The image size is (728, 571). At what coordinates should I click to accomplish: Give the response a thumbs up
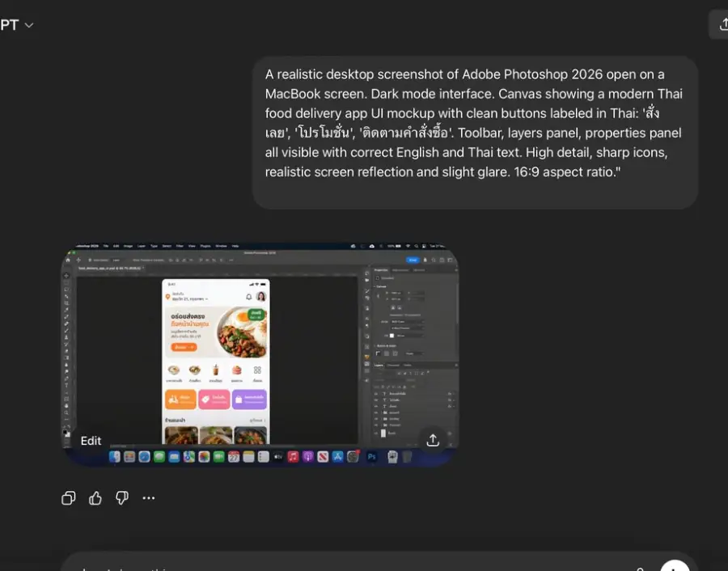tap(95, 498)
